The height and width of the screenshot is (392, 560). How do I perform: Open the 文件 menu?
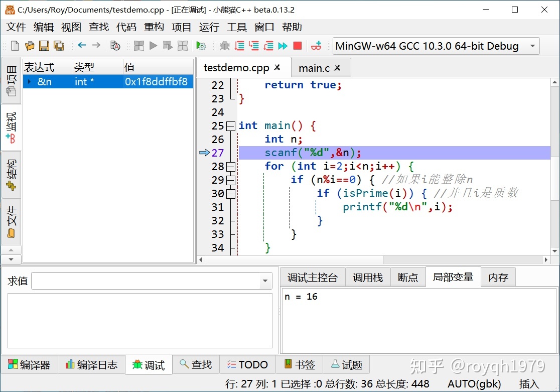16,27
